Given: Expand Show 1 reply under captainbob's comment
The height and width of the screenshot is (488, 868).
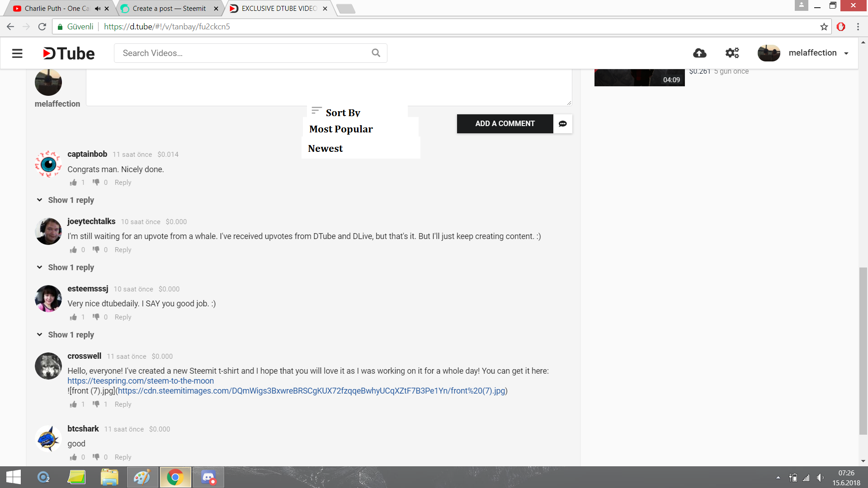Looking at the screenshot, I should click(71, 200).
